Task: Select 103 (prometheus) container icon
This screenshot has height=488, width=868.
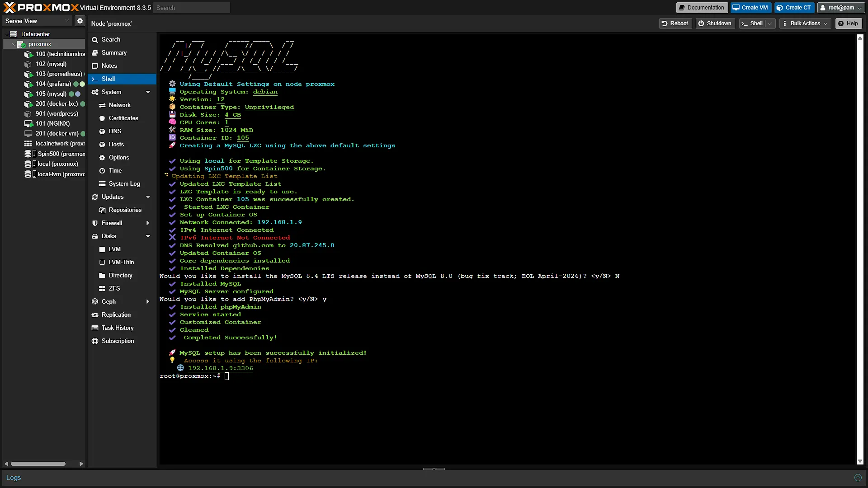Action: [28, 74]
